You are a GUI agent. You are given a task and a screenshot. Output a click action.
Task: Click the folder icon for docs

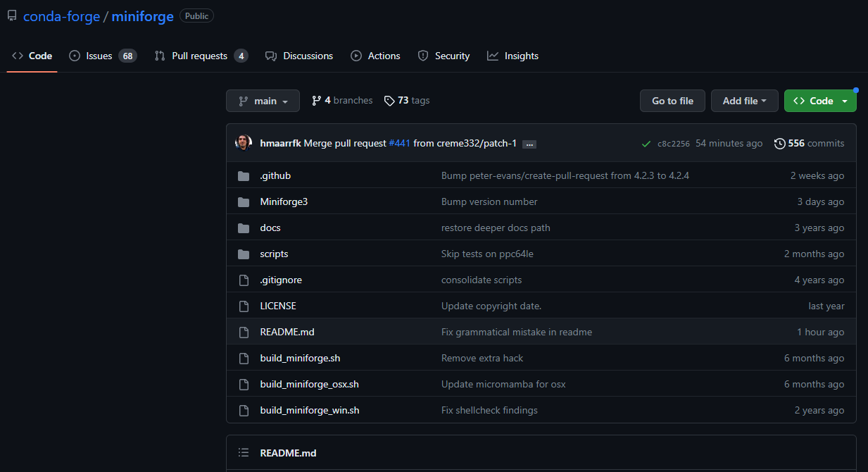(244, 228)
